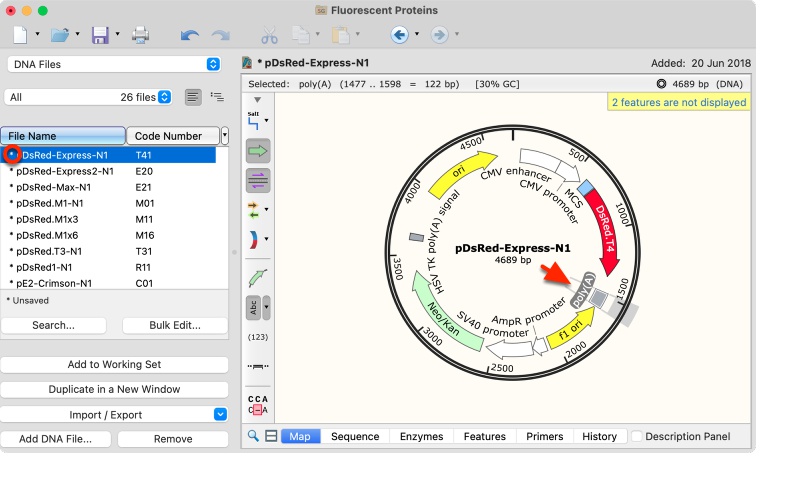Click the CCA icon in side toolbar
Image resolution: width=800 pixels, height=479 pixels.
pyautogui.click(x=258, y=405)
